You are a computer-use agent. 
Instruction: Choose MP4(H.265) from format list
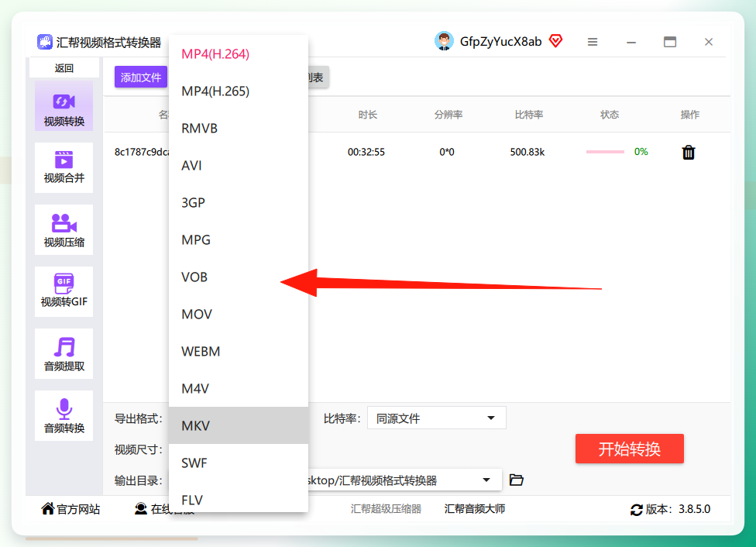point(239,91)
